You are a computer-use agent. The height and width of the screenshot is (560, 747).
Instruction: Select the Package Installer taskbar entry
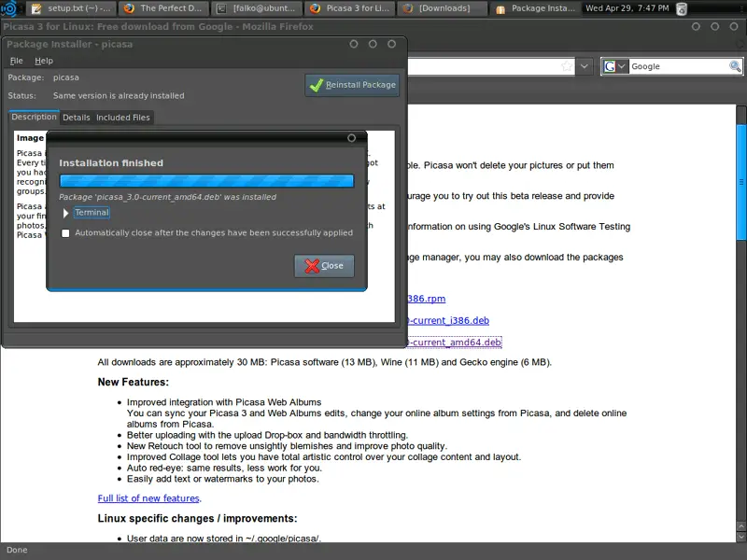[x=535, y=8]
